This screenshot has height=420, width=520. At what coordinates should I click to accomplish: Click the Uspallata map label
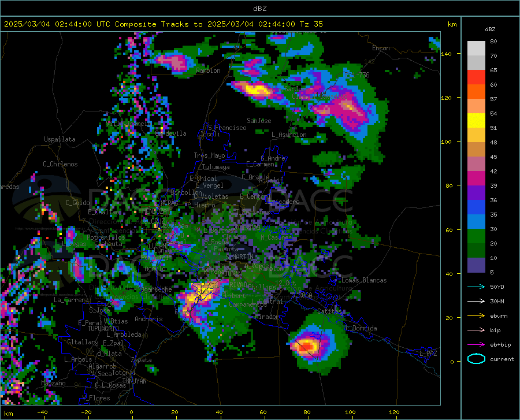[60, 139]
